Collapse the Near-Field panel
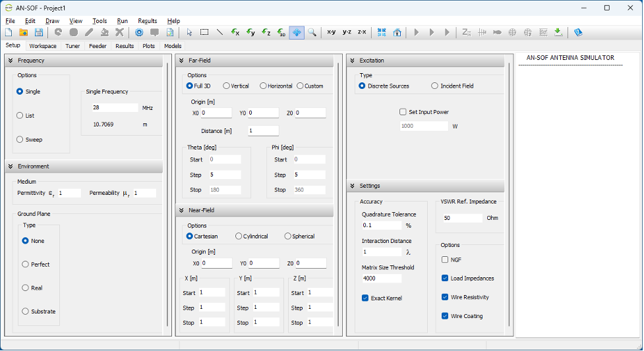The height and width of the screenshot is (351, 644). click(x=181, y=210)
